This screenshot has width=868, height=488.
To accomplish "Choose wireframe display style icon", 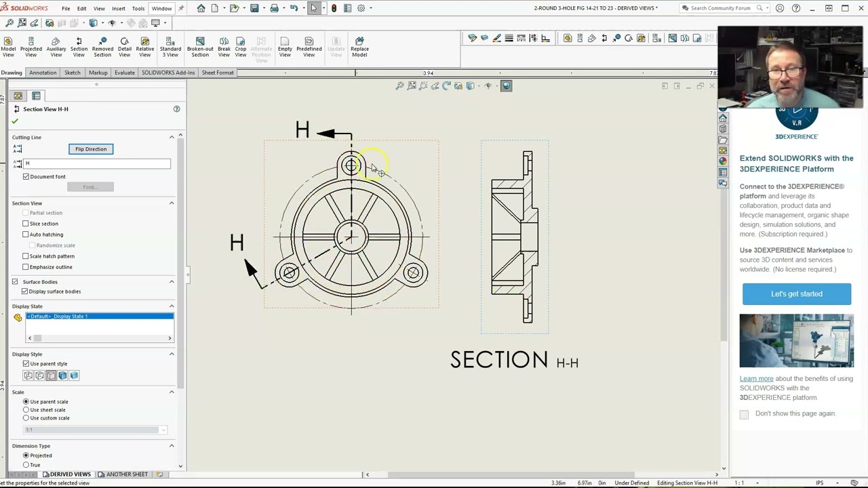I will 28,375.
